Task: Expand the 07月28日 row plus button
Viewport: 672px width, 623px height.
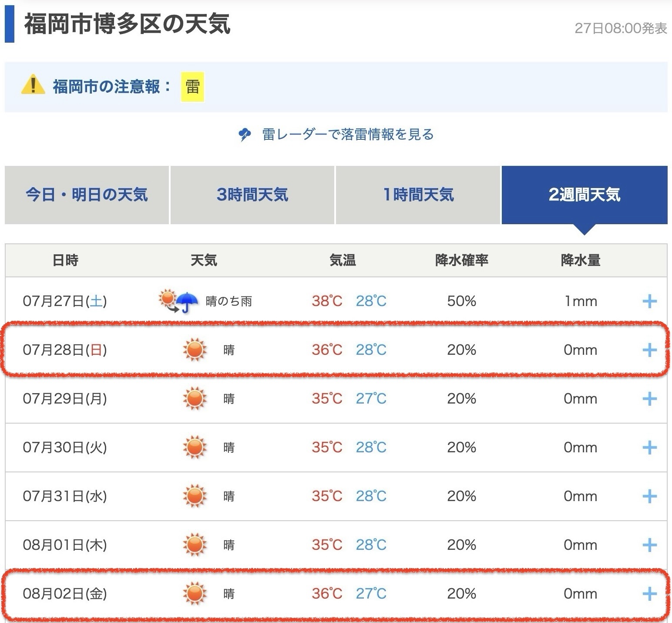Action: [x=649, y=350]
